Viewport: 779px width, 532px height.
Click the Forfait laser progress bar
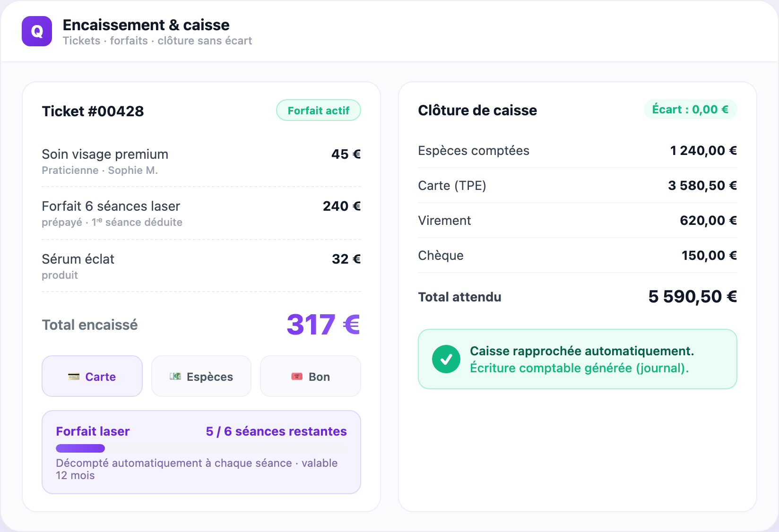[201, 448]
